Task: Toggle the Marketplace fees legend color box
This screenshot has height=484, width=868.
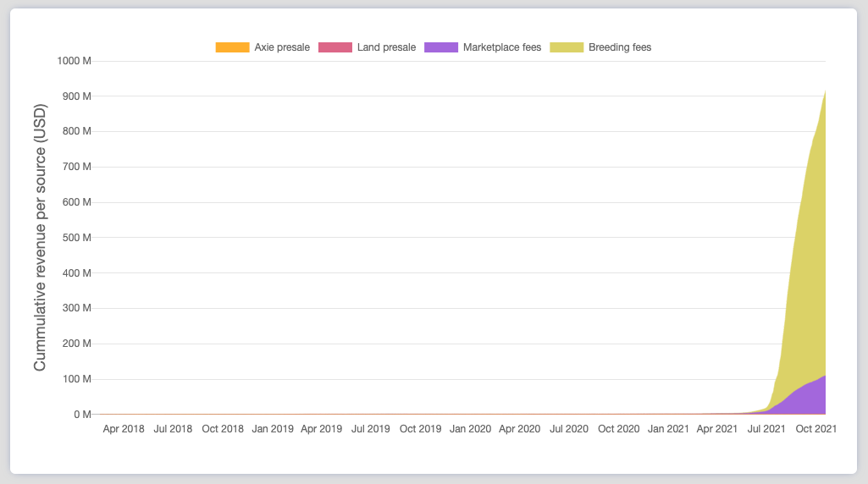Action: (x=441, y=47)
